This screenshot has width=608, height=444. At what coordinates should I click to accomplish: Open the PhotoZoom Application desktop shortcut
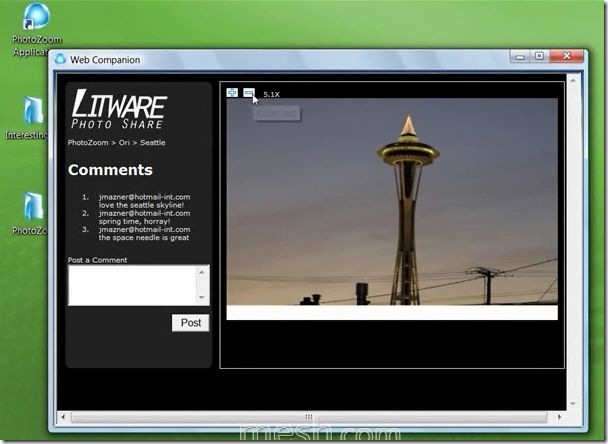tap(36, 29)
